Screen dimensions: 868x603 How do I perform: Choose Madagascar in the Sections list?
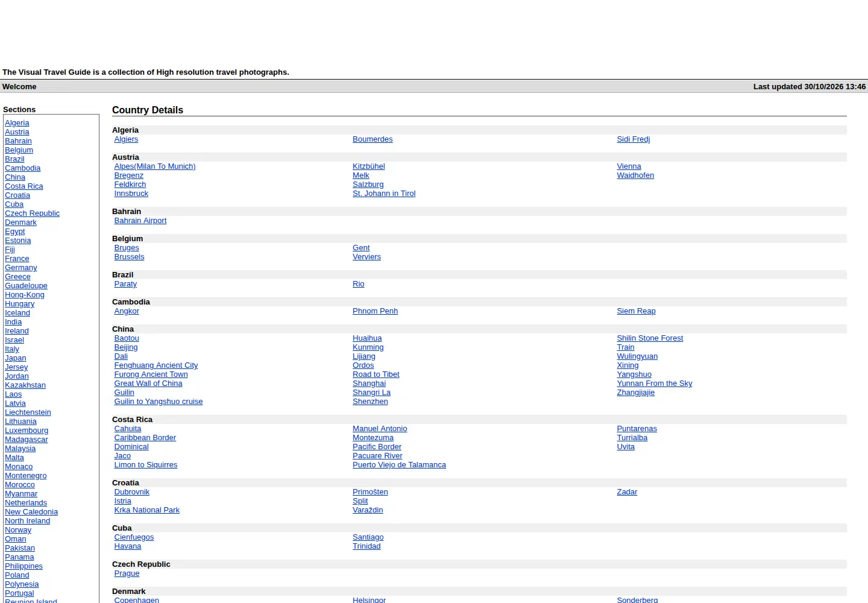pos(27,440)
